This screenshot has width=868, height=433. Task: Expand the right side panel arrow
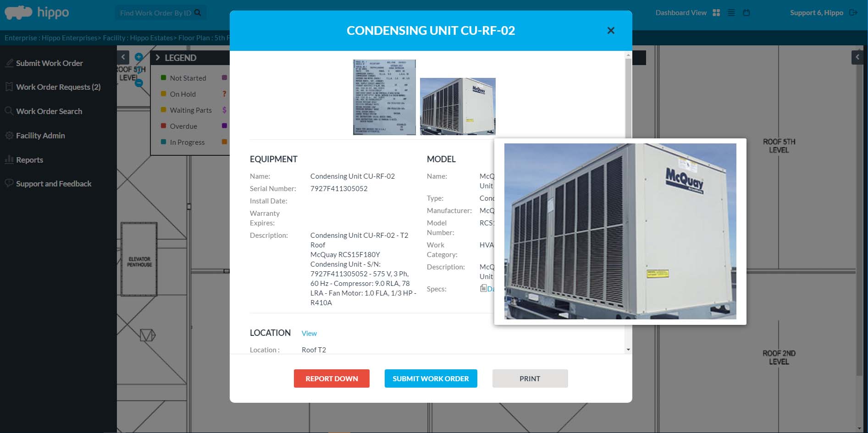tap(857, 57)
